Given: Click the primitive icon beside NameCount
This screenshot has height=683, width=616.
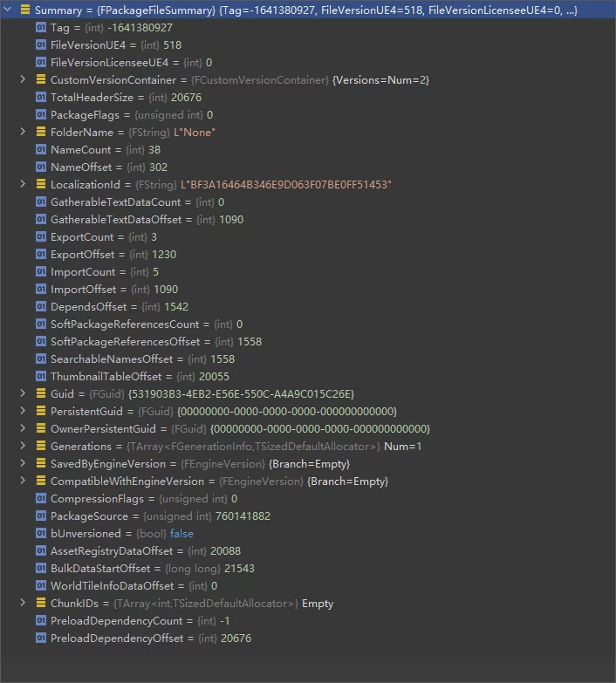Looking at the screenshot, I should (41, 150).
